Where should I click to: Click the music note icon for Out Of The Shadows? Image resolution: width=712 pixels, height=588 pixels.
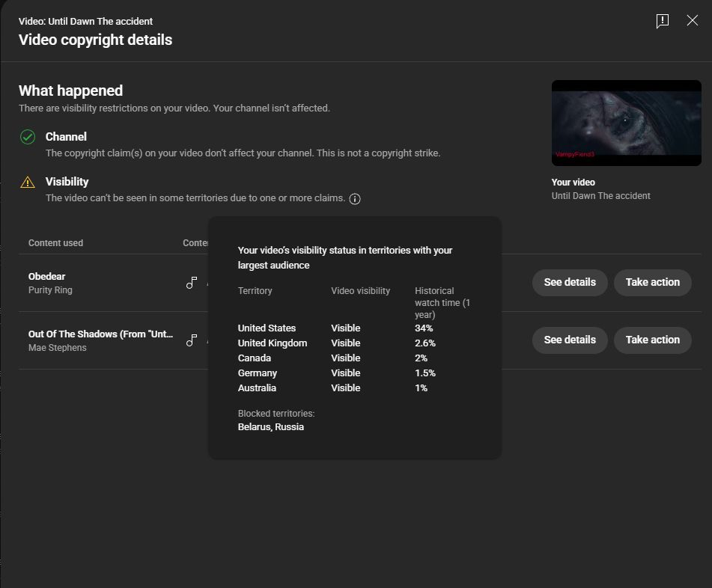click(x=192, y=340)
